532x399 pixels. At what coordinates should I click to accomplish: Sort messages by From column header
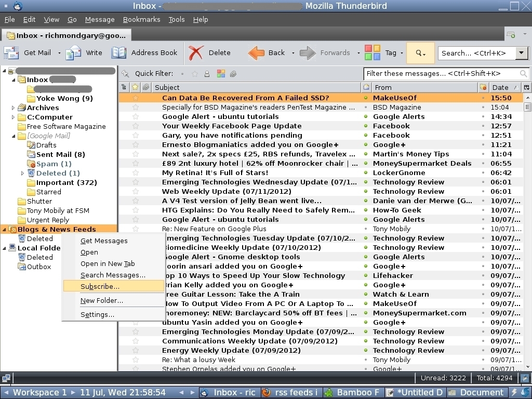pos(425,87)
